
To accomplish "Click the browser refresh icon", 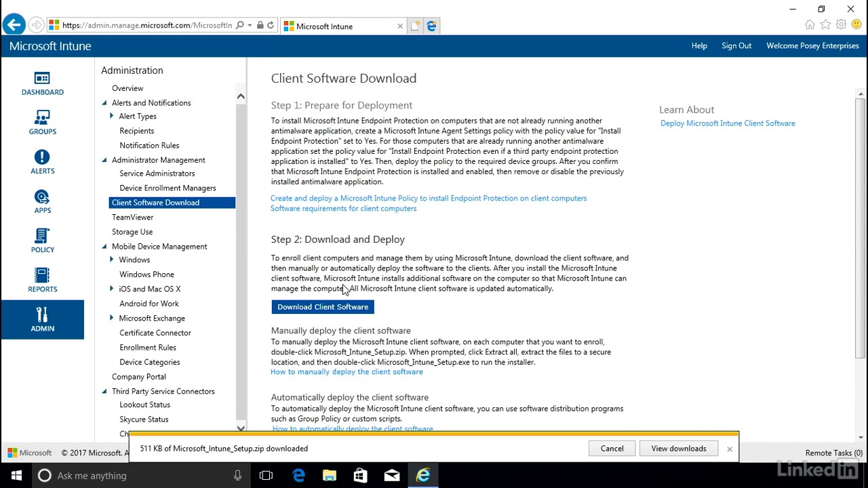I will tap(271, 26).
